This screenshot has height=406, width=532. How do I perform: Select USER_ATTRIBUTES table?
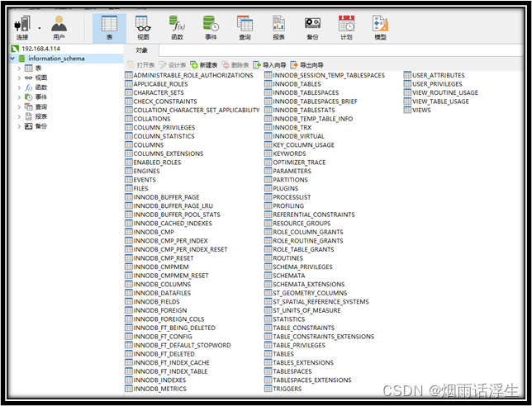tap(435, 75)
